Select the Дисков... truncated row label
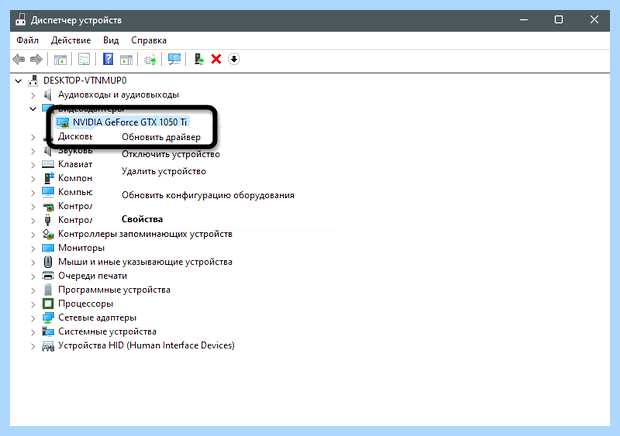This screenshot has height=436, width=620. pyautogui.click(x=75, y=136)
